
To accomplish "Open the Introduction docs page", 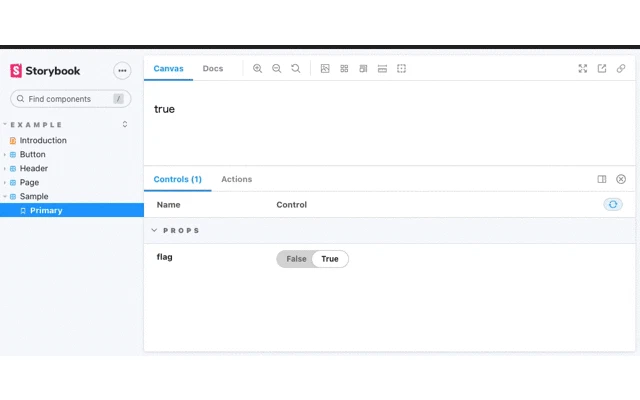I will click(x=43, y=140).
